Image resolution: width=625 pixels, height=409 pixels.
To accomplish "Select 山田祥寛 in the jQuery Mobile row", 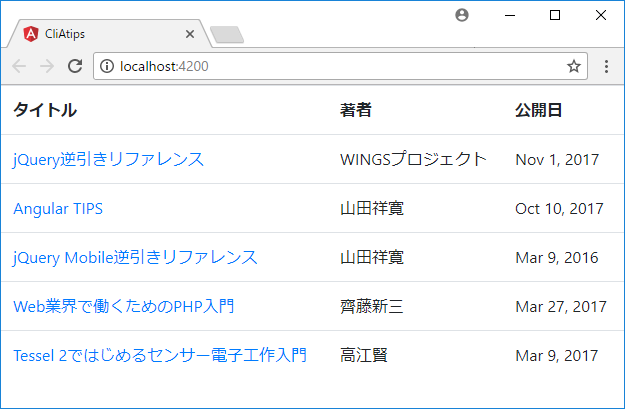I will 372,258.
